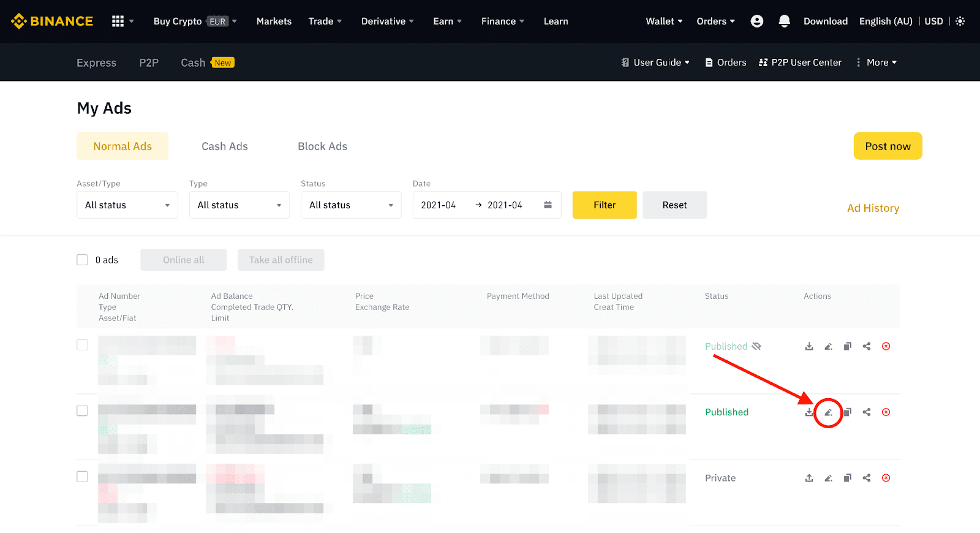Edit the hidden Published ad in the first row
Screen dimensions: 980x533
point(828,346)
